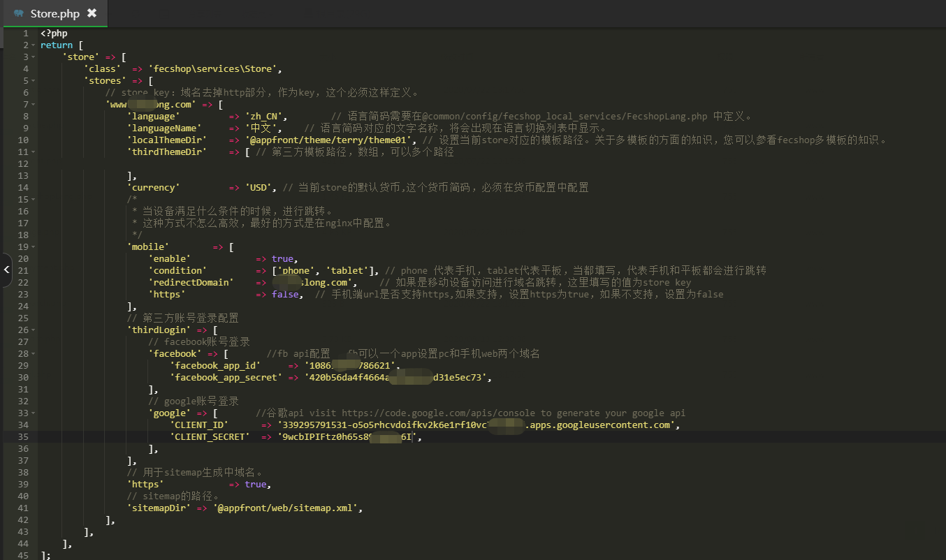Click the 'fecshop\services\Store' string
The image size is (946, 560).
point(214,69)
